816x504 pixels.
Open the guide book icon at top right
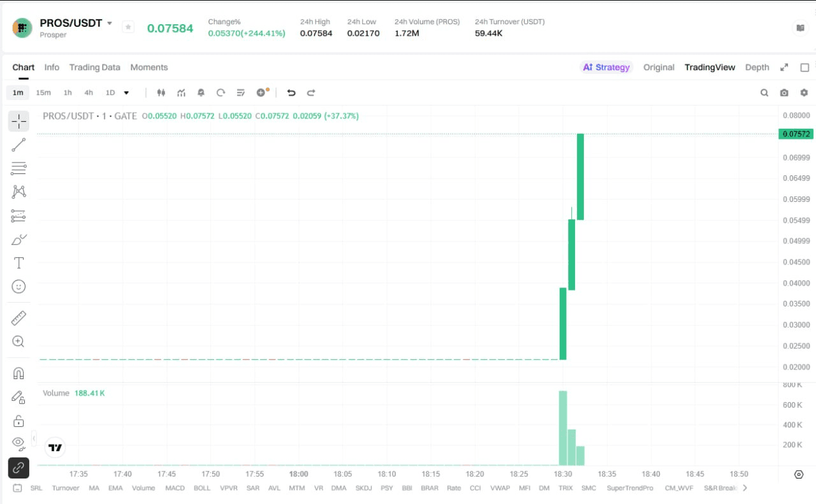pos(801,28)
